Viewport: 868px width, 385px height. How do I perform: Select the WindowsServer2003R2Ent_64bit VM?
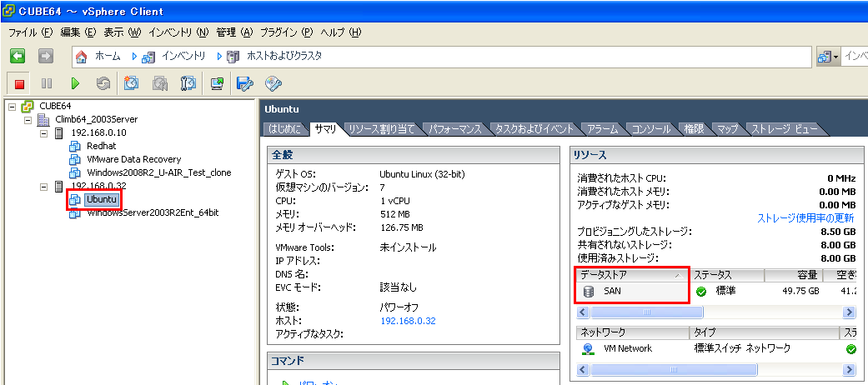[153, 212]
